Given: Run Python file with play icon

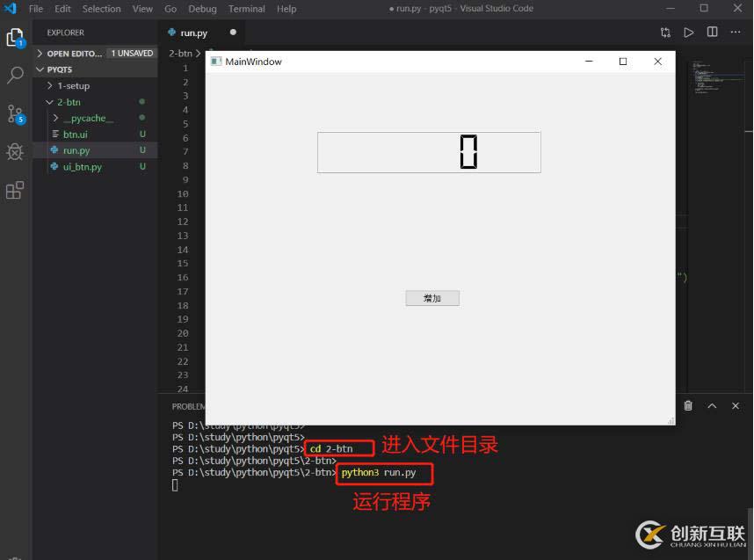Looking at the screenshot, I should click(689, 33).
